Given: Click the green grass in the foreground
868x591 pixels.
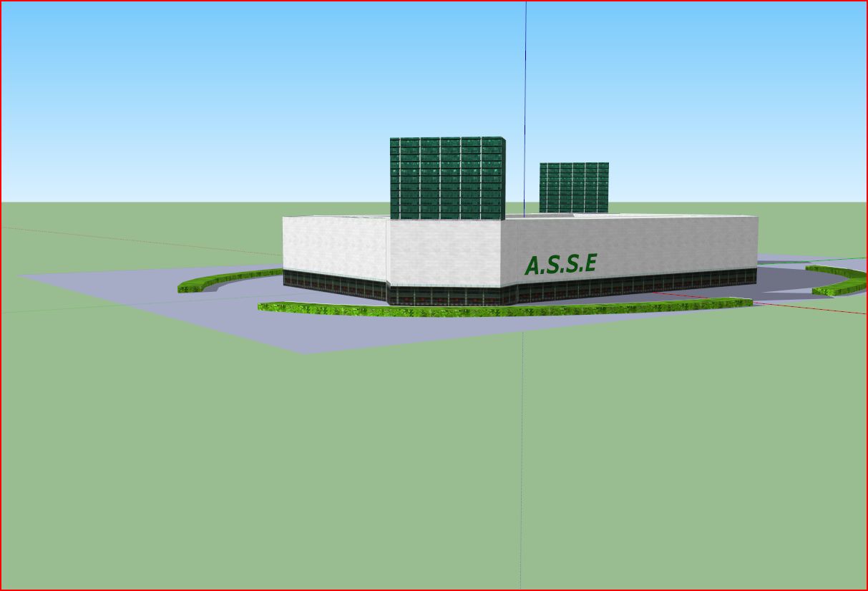Looking at the screenshot, I should 286,465.
